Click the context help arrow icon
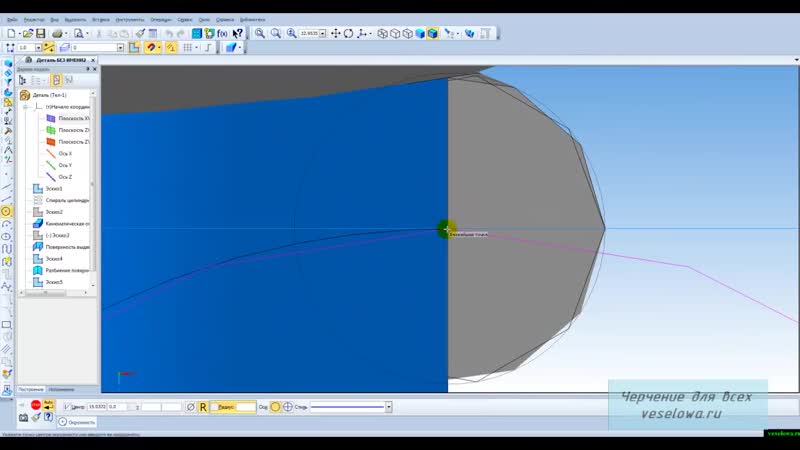Viewport: 800px width, 450px height. click(238, 33)
